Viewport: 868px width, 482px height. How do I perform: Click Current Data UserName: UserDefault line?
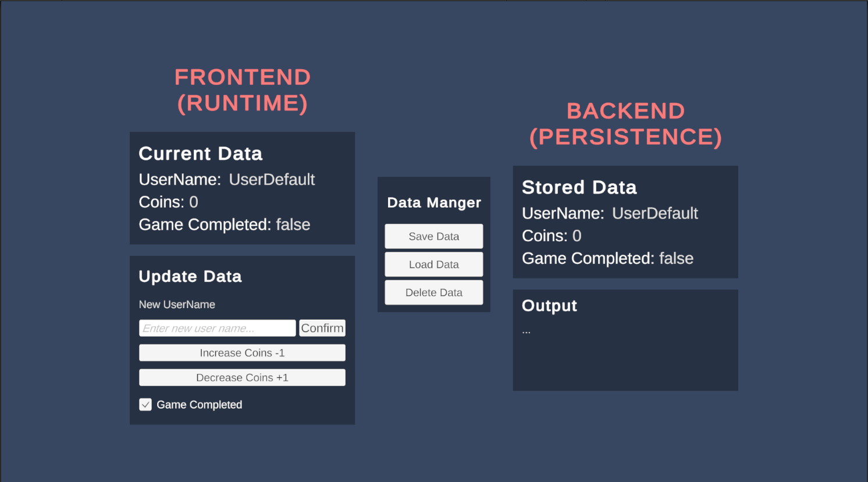point(227,180)
